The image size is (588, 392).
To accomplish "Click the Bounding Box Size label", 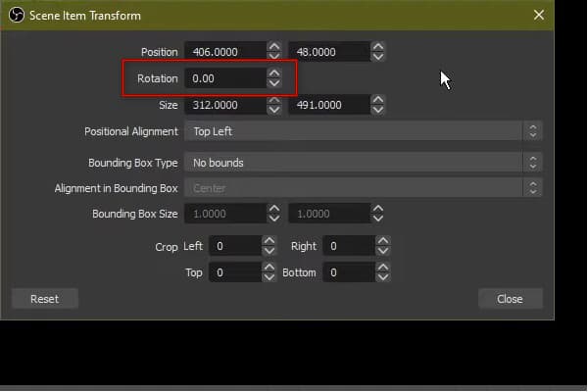I will click(135, 214).
